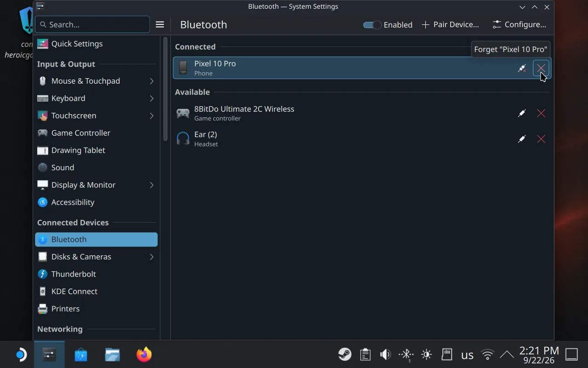The image size is (588, 368).
Task: Open KDE Connect settings
Action: point(96,292)
